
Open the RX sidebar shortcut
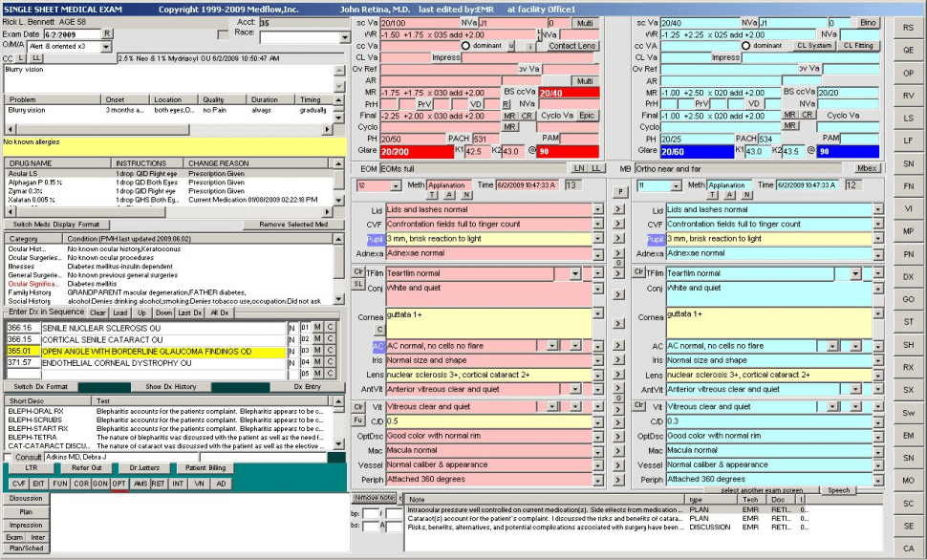[x=909, y=367]
